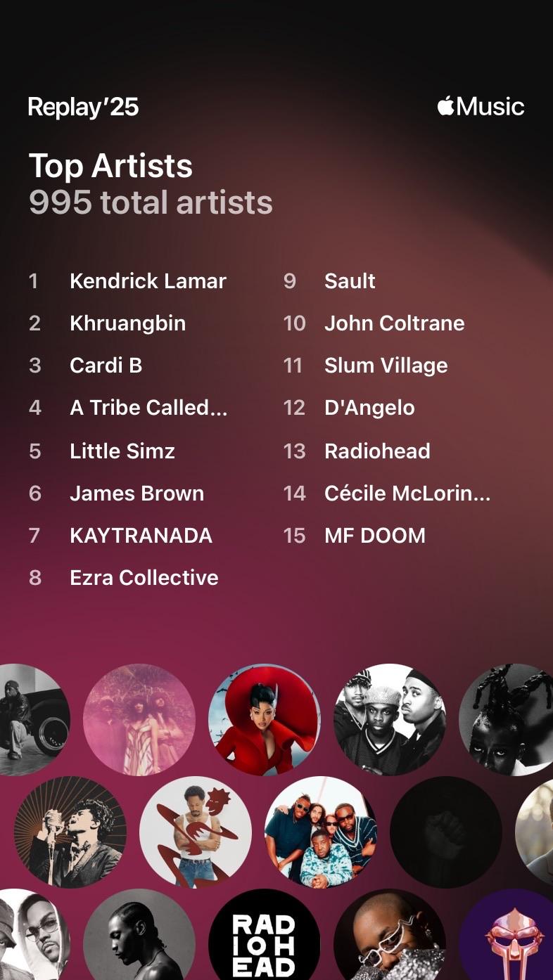
Task: Tap the Ezra Collective five-member group photo
Action: (321, 832)
